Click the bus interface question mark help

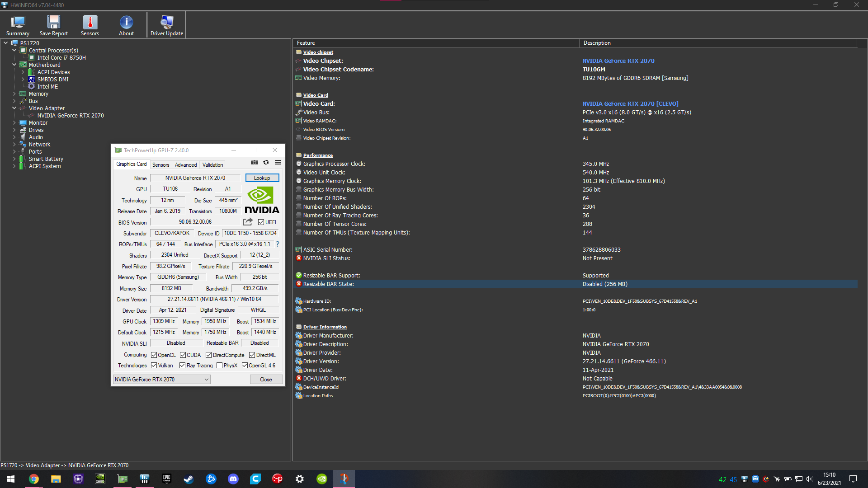[278, 244]
